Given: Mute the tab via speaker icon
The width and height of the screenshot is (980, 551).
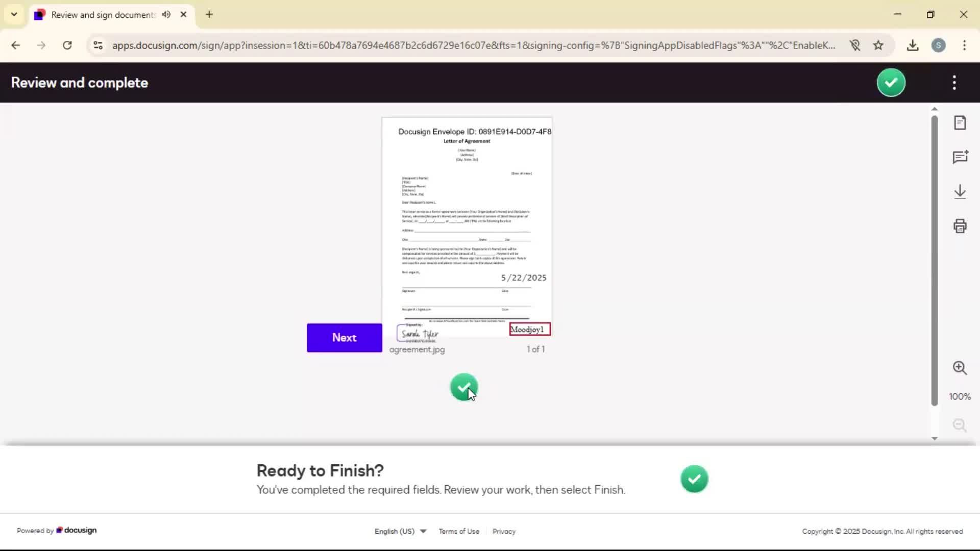Looking at the screenshot, I should tap(166, 15).
